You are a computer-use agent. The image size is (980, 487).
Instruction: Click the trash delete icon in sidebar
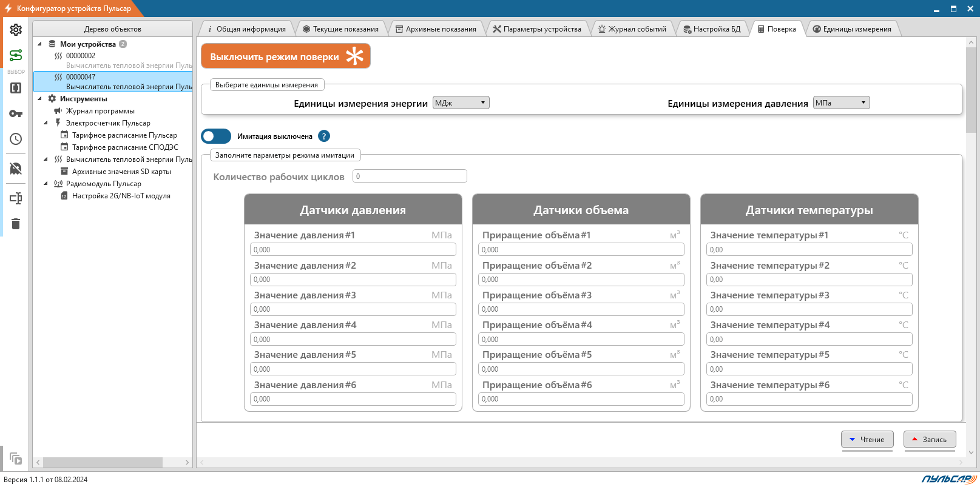click(16, 224)
